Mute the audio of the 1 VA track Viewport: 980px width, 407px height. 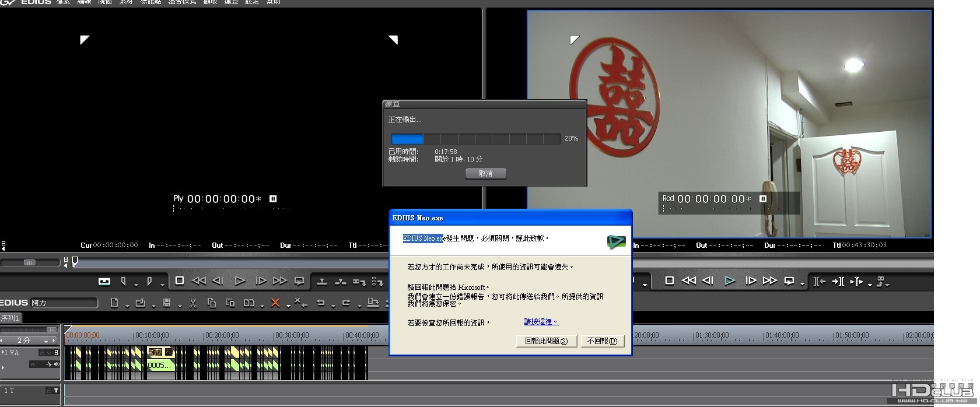57,364
